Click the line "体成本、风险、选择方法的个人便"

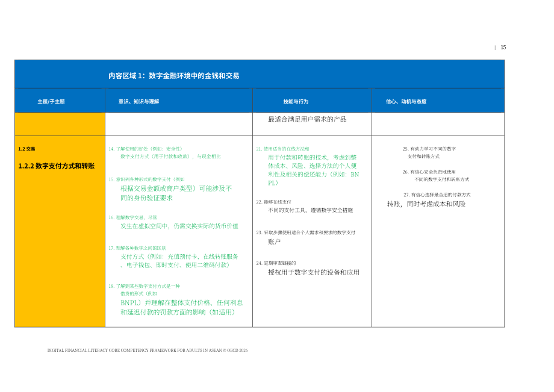313,166
